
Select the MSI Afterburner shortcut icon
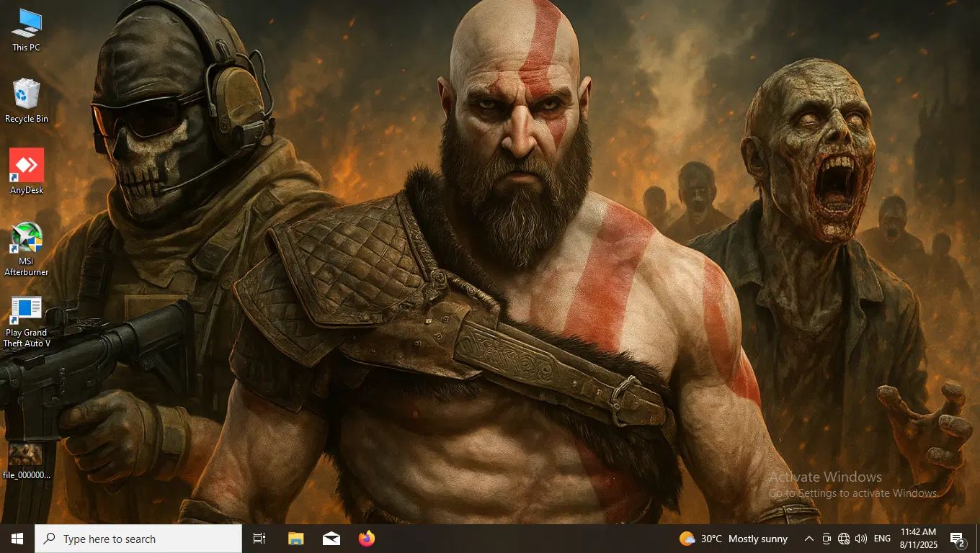(x=27, y=249)
